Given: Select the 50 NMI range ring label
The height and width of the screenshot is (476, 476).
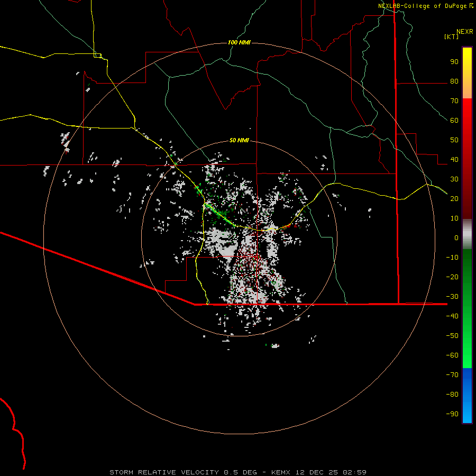Looking at the screenshot, I should coord(239,140).
